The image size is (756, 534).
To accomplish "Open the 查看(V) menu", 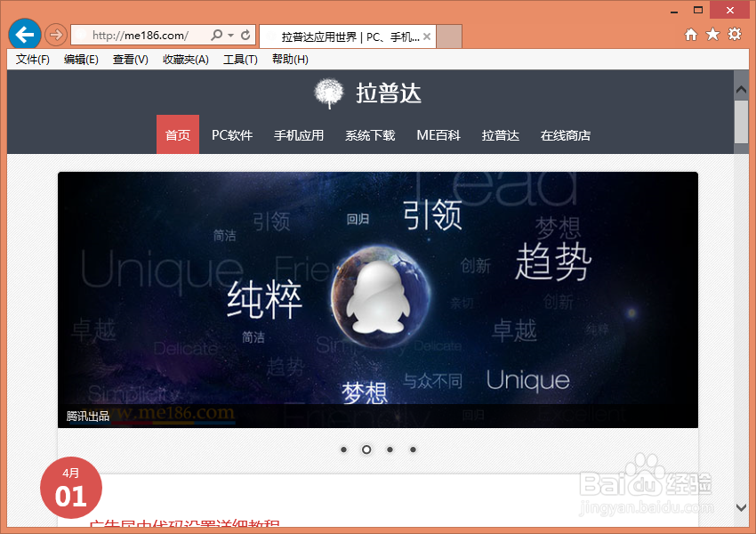I will (x=130, y=60).
